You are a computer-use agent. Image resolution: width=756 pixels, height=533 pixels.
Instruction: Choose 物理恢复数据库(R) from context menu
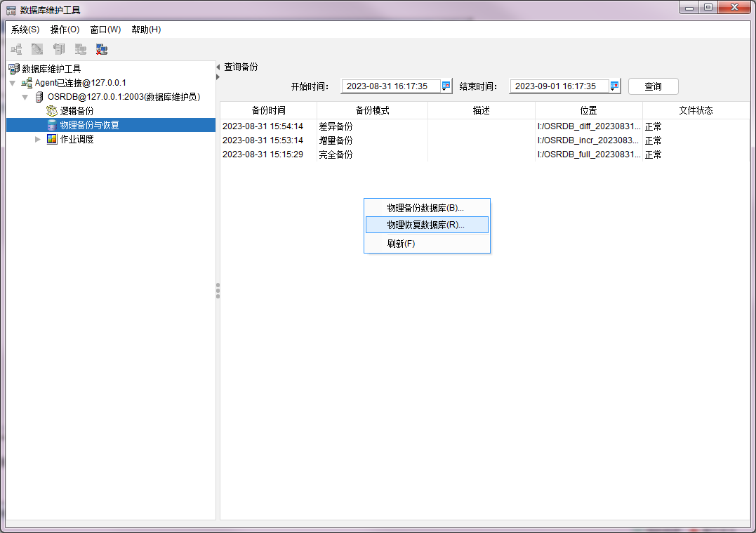(x=426, y=225)
